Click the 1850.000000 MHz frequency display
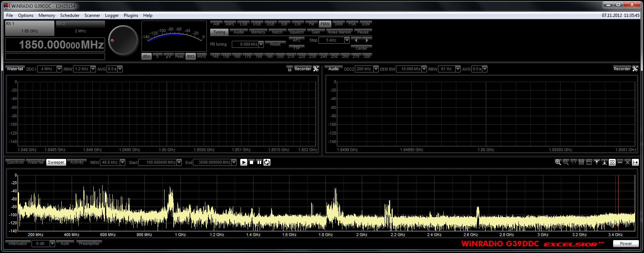The image size is (644, 253). (x=55, y=44)
